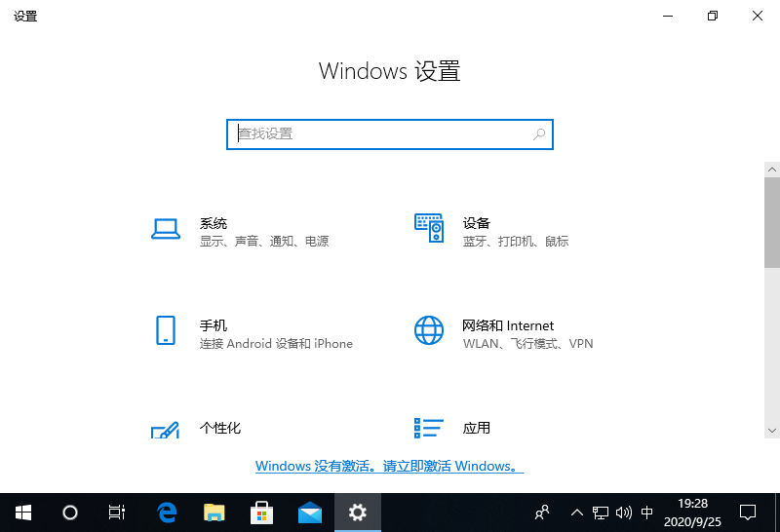The width and height of the screenshot is (780, 532).
Task: Open Microsoft Store from the taskbar
Action: pyautogui.click(x=261, y=513)
